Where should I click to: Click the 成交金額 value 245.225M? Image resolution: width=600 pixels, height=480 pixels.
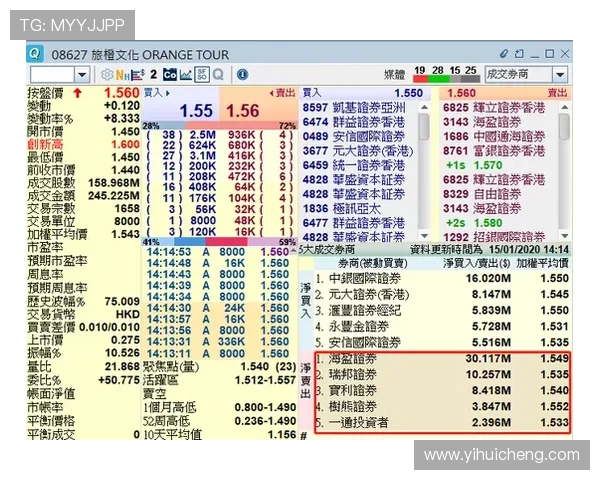coord(114,196)
